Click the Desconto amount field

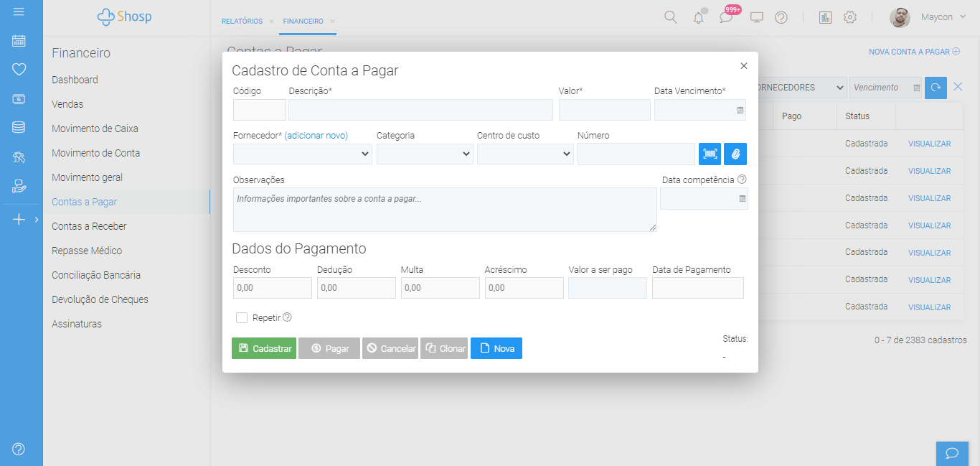point(273,288)
